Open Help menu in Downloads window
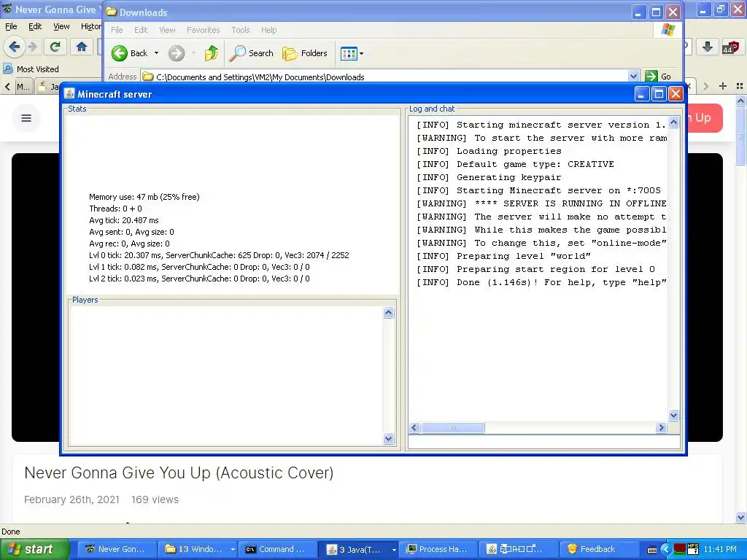Image resolution: width=747 pixels, height=560 pixels. pyautogui.click(x=268, y=30)
